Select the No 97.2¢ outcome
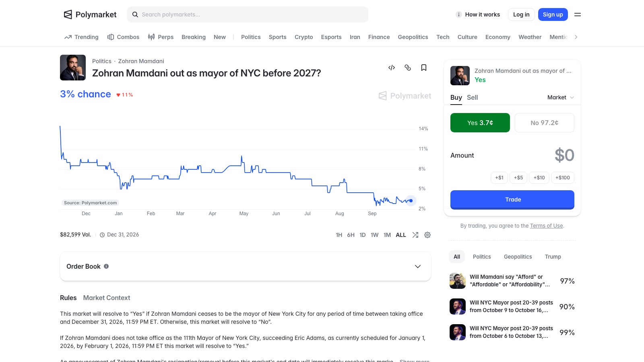Screen dimensions: 644x362 tap(545, 123)
